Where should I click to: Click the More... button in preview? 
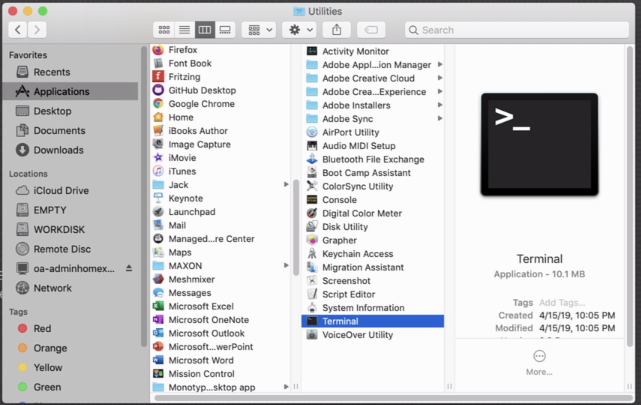coord(539,362)
